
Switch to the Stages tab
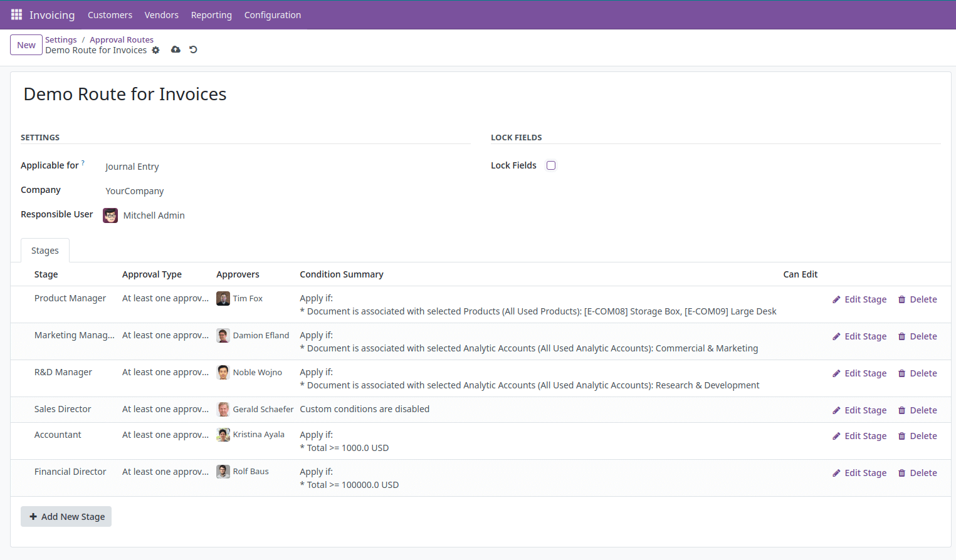pos(45,250)
